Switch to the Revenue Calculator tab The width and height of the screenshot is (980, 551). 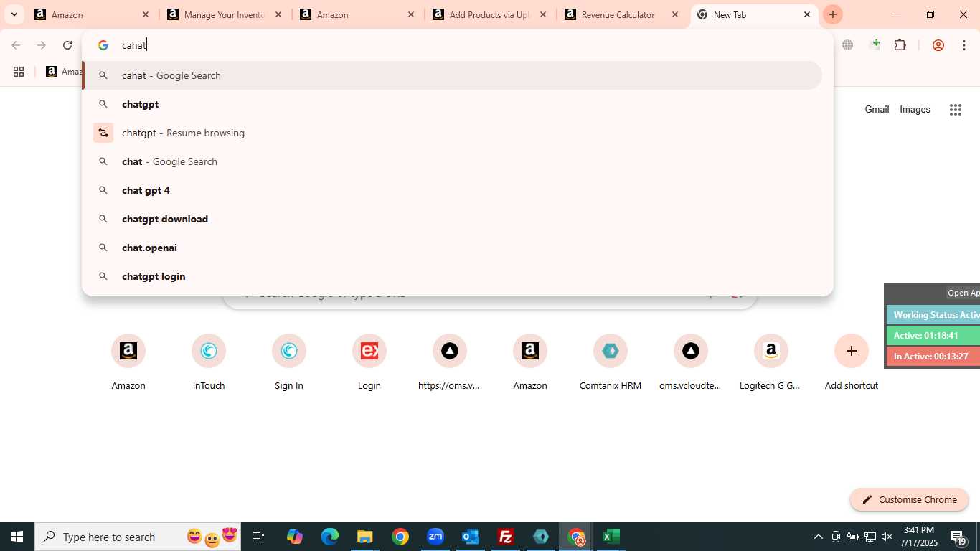click(x=623, y=14)
